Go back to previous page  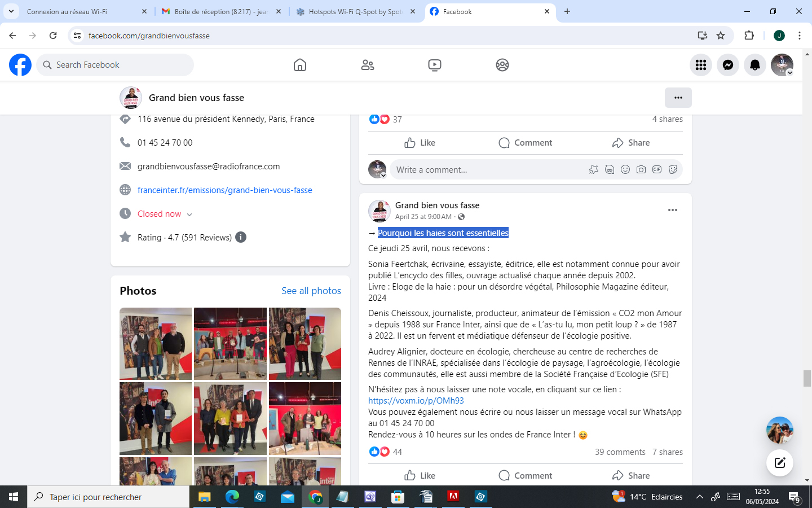point(12,36)
